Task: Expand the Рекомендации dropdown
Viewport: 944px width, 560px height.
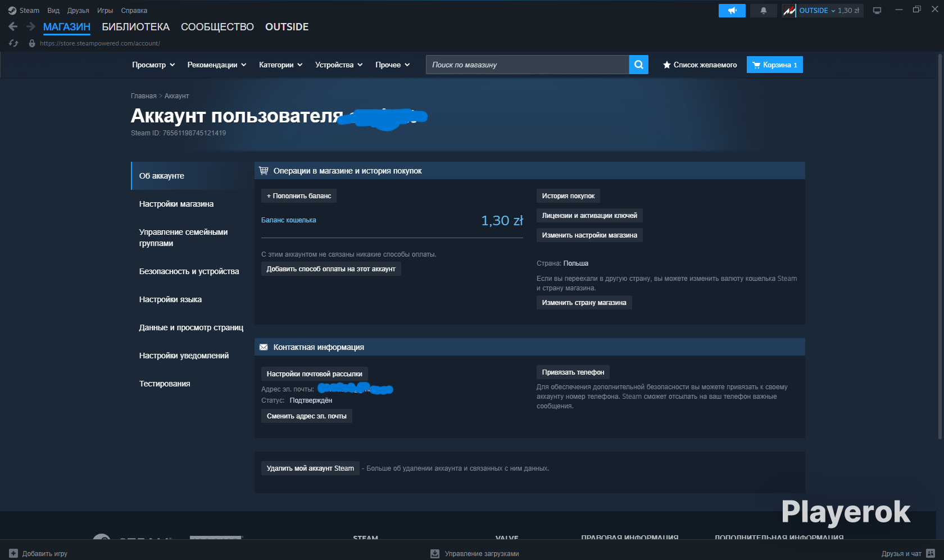Action: [217, 65]
